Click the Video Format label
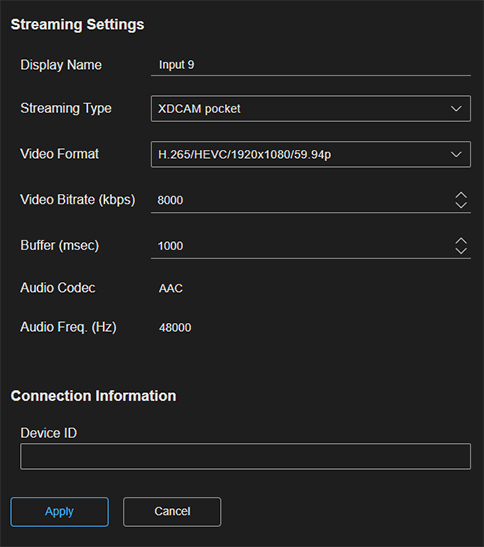 [60, 154]
